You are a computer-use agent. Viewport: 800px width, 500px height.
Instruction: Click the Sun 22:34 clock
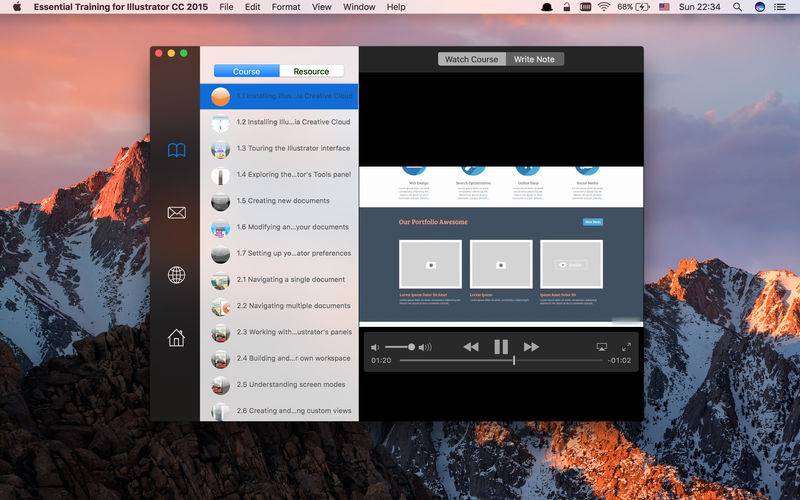click(x=699, y=7)
